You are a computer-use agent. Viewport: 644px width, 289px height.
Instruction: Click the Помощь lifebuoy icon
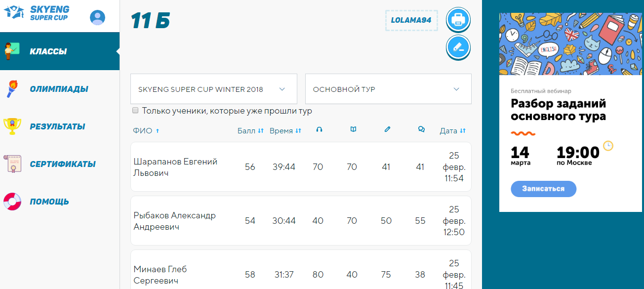point(12,202)
